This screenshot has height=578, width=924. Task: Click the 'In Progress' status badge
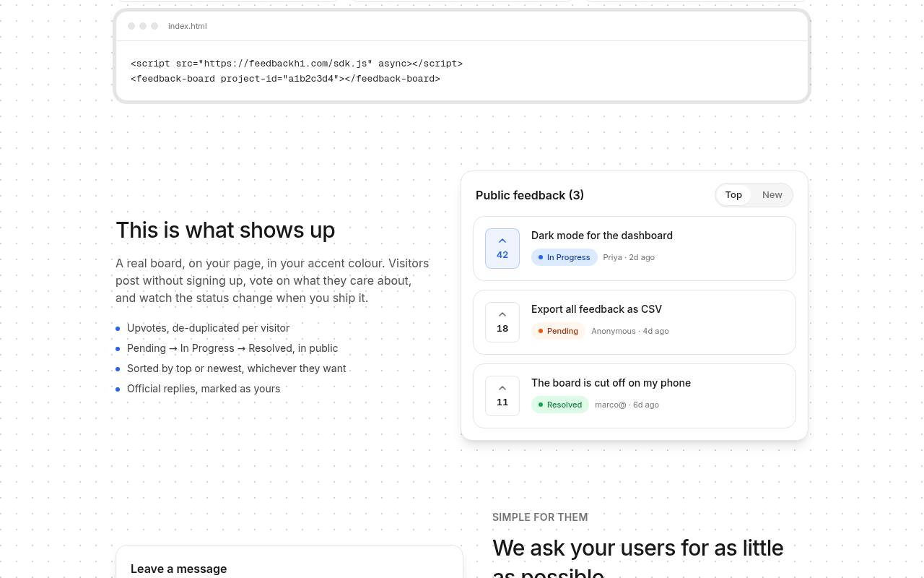click(565, 257)
